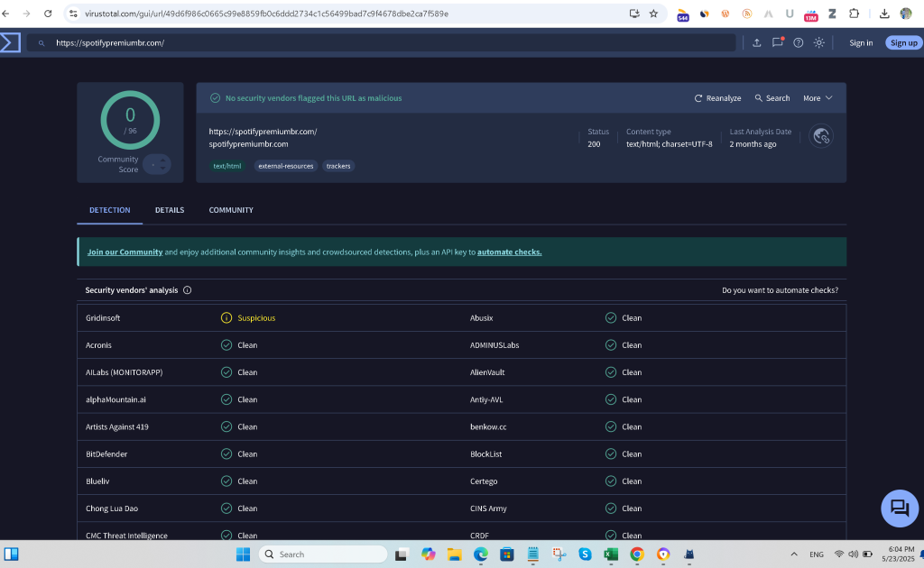This screenshot has height=568, width=924.
Task: Expand the More dropdown menu
Action: [818, 98]
